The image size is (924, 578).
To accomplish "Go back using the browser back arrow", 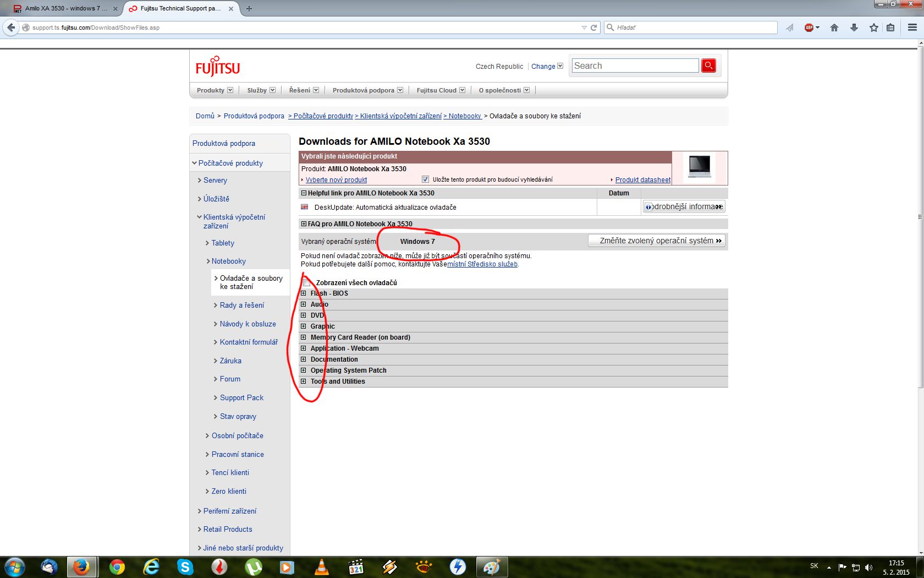I will [x=11, y=28].
